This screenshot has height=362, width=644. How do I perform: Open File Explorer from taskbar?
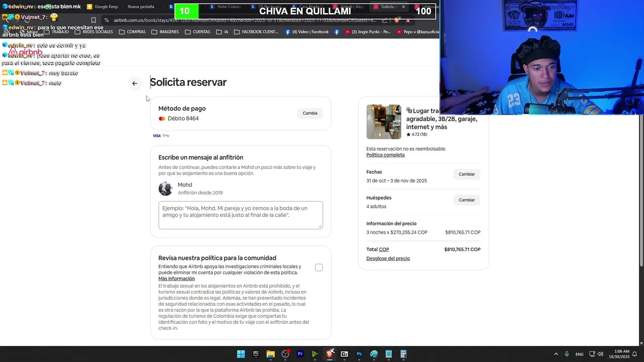click(x=271, y=354)
